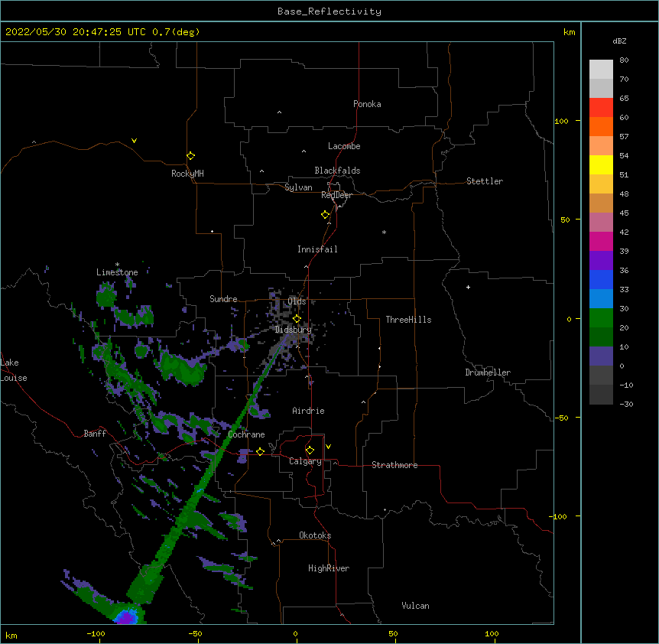Click the Okotoks town label
Screen dimensions: 659x644
click(315, 535)
